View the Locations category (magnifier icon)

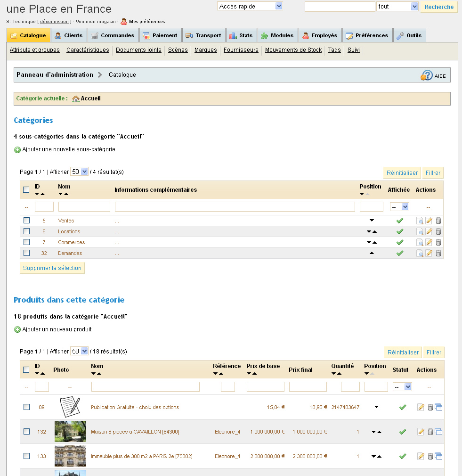coord(420,231)
